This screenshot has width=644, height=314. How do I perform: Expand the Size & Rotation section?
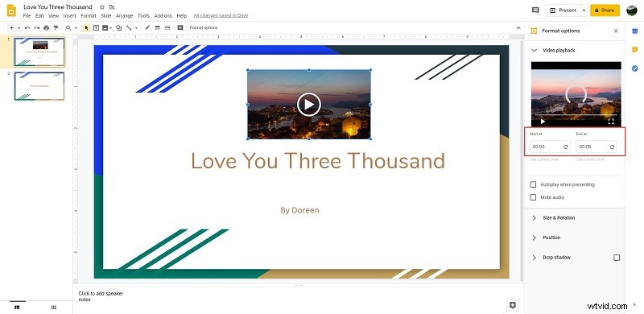pyautogui.click(x=534, y=218)
